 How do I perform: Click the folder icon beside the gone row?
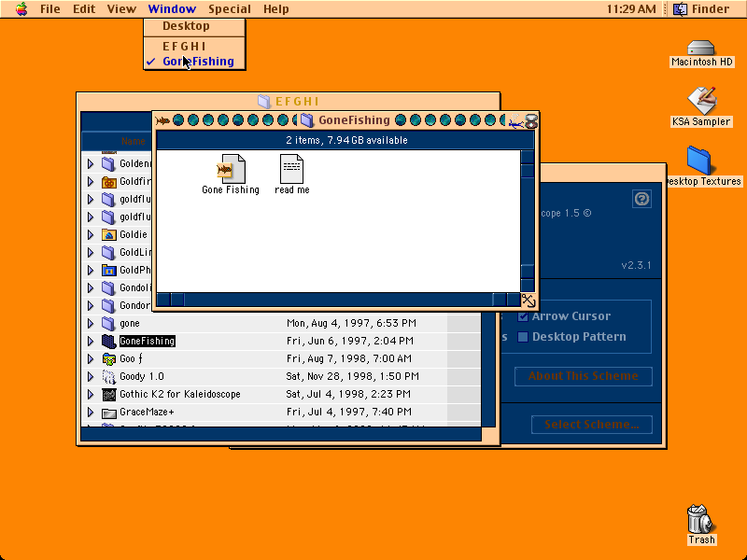click(108, 323)
